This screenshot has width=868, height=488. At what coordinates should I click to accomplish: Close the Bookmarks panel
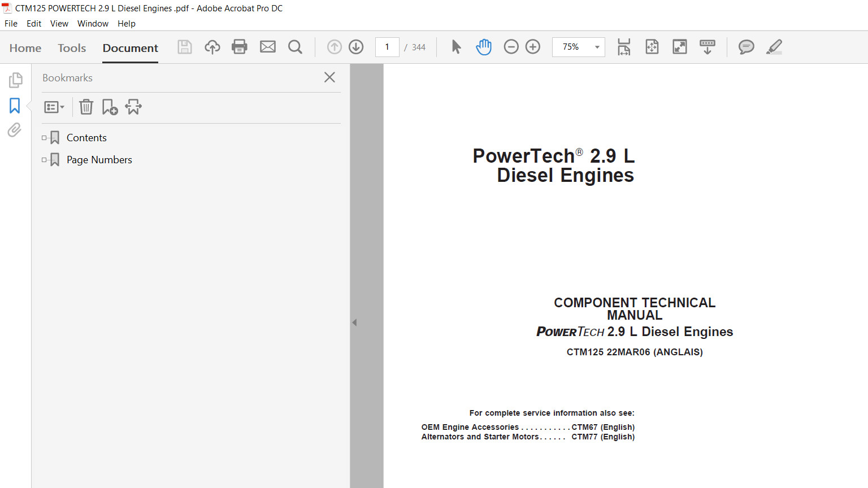(x=330, y=77)
